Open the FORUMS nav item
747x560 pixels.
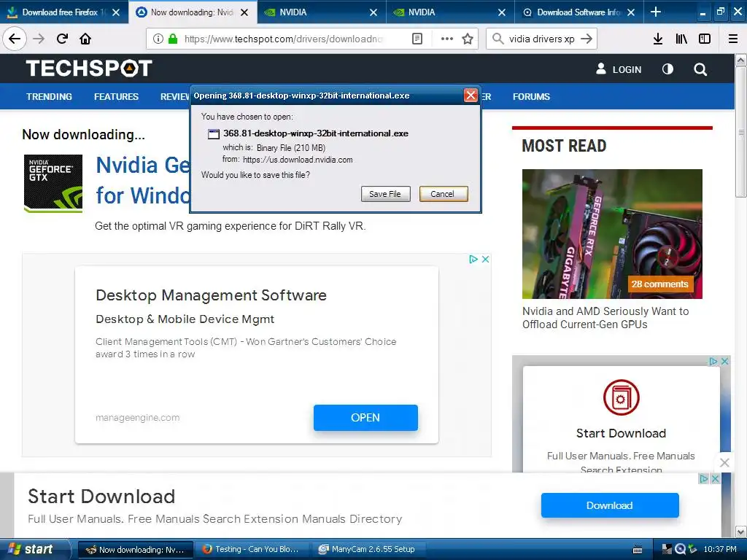(531, 97)
